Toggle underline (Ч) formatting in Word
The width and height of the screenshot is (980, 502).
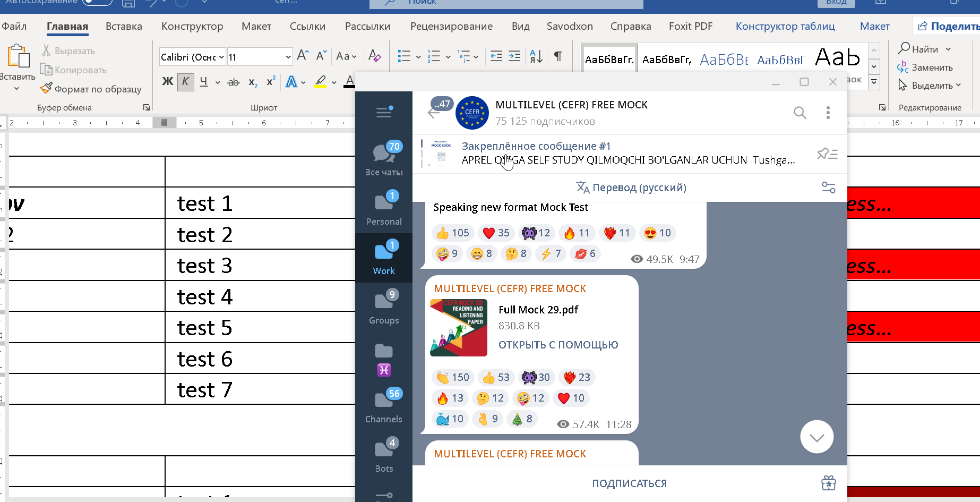204,81
